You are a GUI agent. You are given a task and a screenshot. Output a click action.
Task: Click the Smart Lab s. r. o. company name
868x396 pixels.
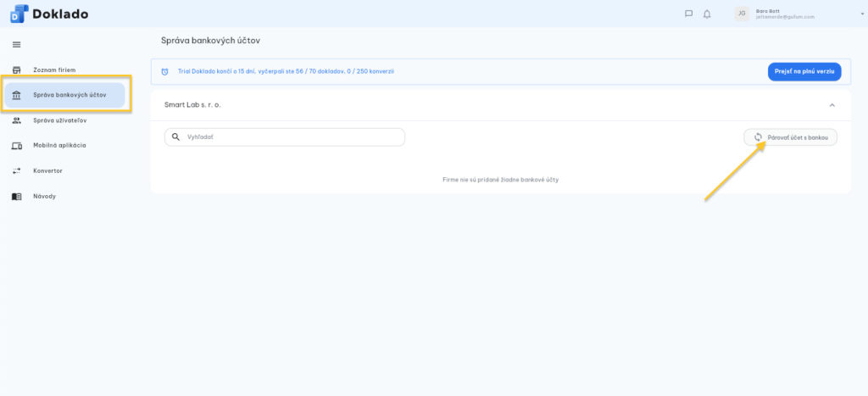pyautogui.click(x=192, y=104)
